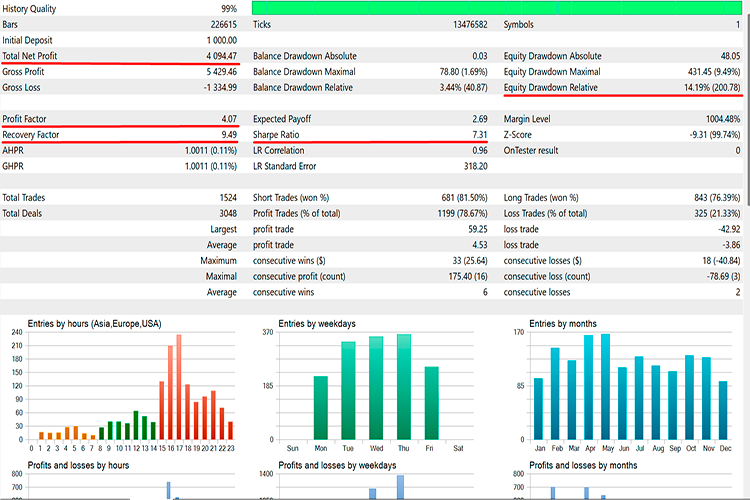This screenshot has height=500, width=750.
Task: Select the Profit Factor value 4.07
Action: [229, 119]
